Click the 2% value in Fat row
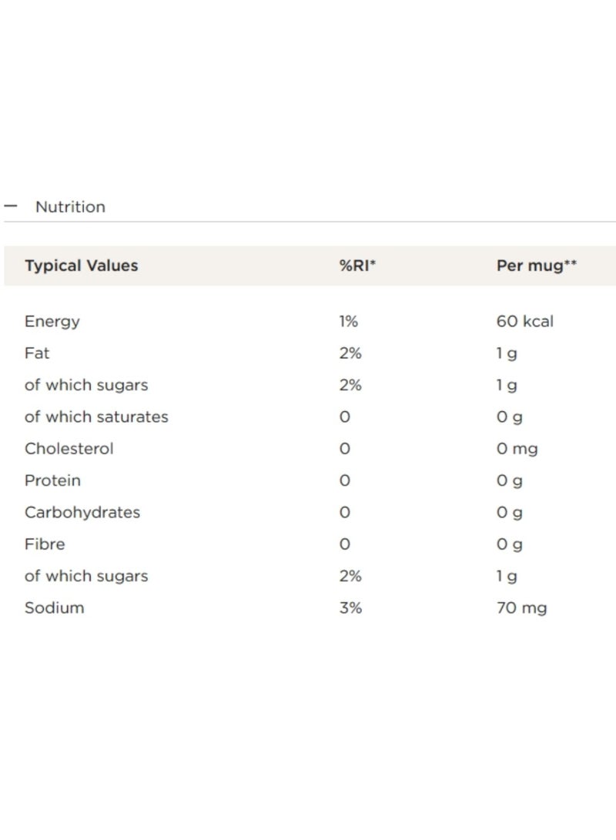The height and width of the screenshot is (840, 616). pos(350,353)
